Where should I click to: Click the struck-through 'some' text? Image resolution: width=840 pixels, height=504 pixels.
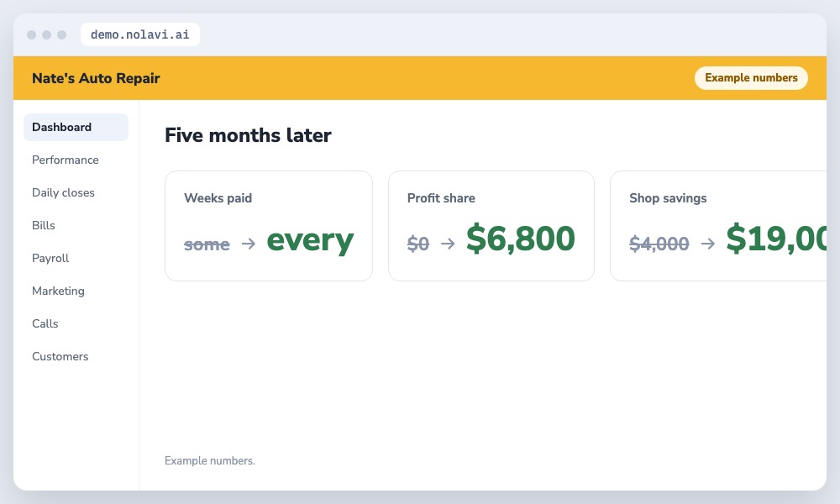207,244
